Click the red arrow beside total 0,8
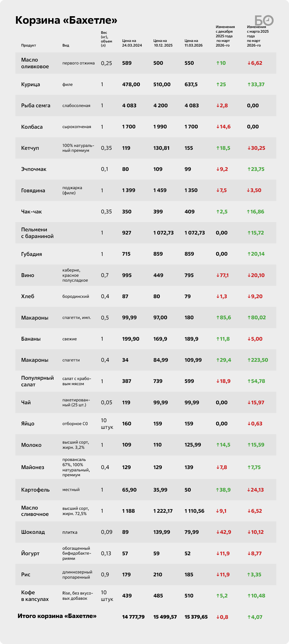This screenshot has width=289, height=644. click(218, 617)
